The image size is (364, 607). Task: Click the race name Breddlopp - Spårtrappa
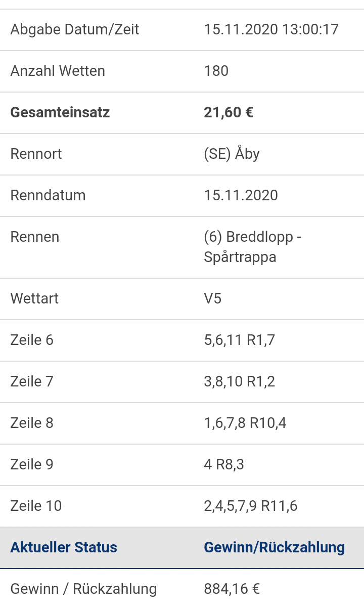point(253,247)
